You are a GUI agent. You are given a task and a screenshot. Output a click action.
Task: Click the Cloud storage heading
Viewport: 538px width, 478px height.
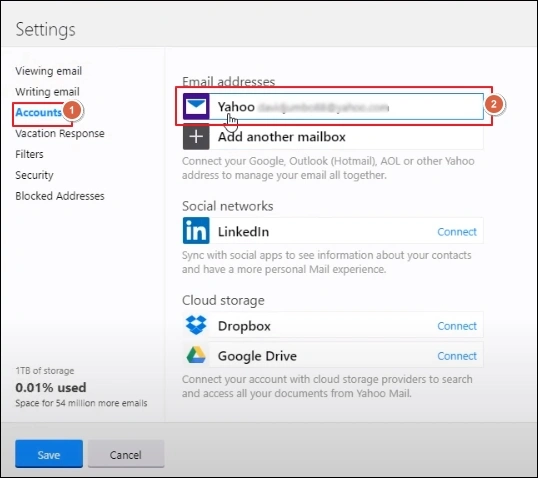(223, 300)
